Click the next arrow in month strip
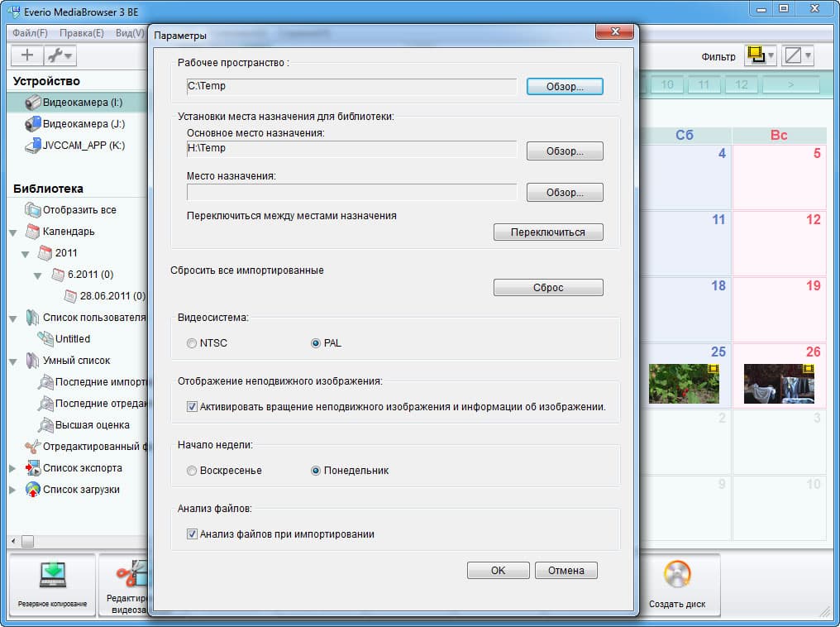 point(790,84)
